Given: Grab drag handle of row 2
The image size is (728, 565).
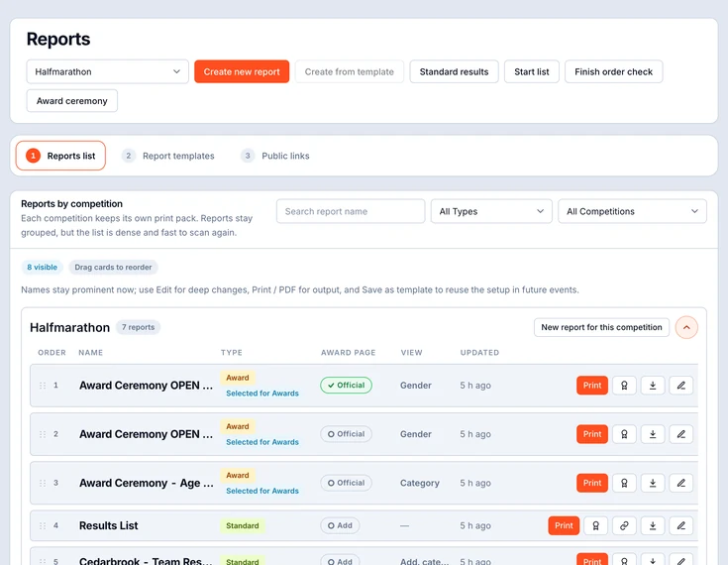Looking at the screenshot, I should point(43,434).
